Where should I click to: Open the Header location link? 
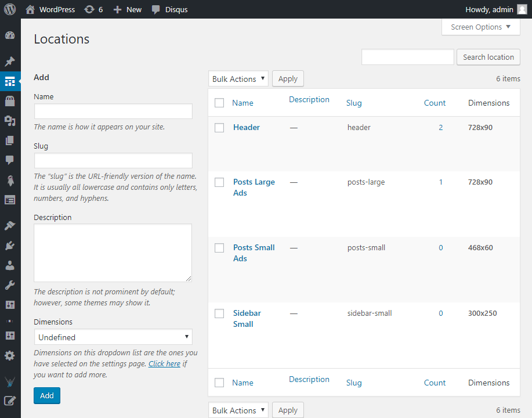click(247, 127)
